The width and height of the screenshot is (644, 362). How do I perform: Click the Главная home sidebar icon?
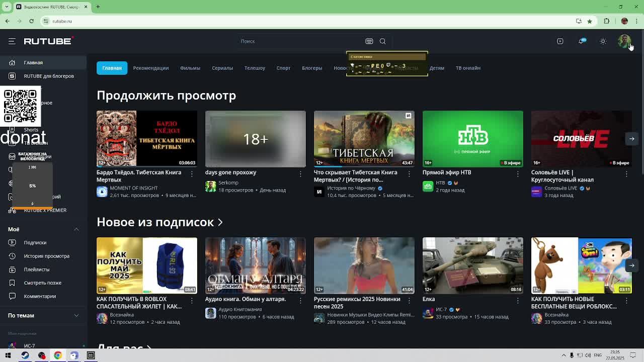pyautogui.click(x=12, y=62)
